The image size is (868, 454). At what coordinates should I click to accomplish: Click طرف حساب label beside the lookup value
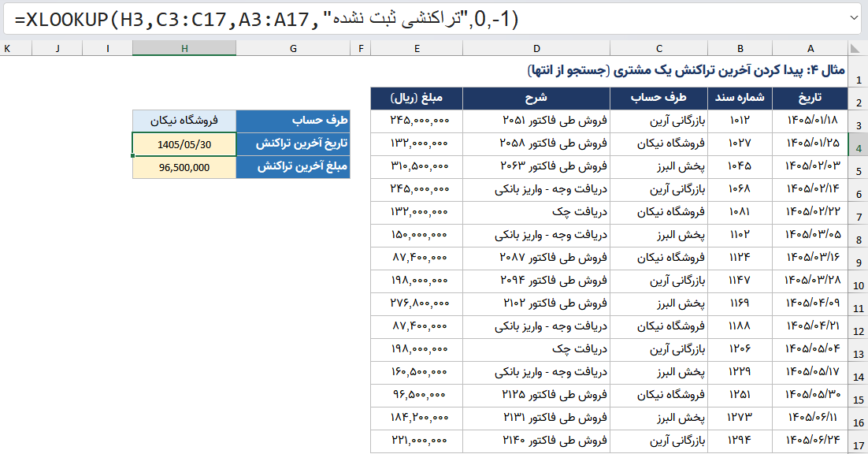coord(293,121)
